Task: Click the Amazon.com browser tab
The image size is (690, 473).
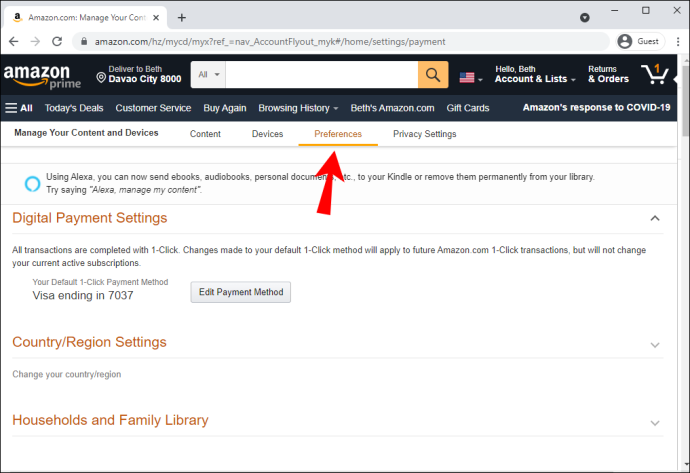Action: click(x=84, y=18)
